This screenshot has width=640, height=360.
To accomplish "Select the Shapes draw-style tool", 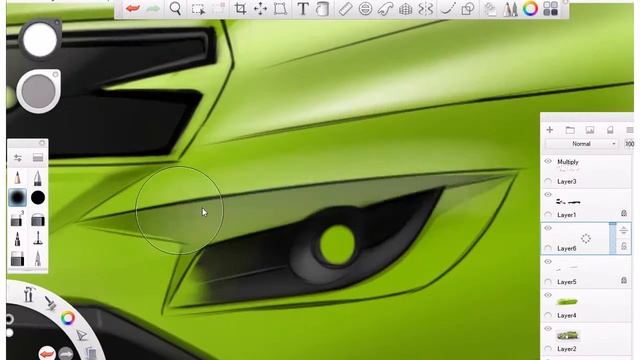I will (468, 9).
